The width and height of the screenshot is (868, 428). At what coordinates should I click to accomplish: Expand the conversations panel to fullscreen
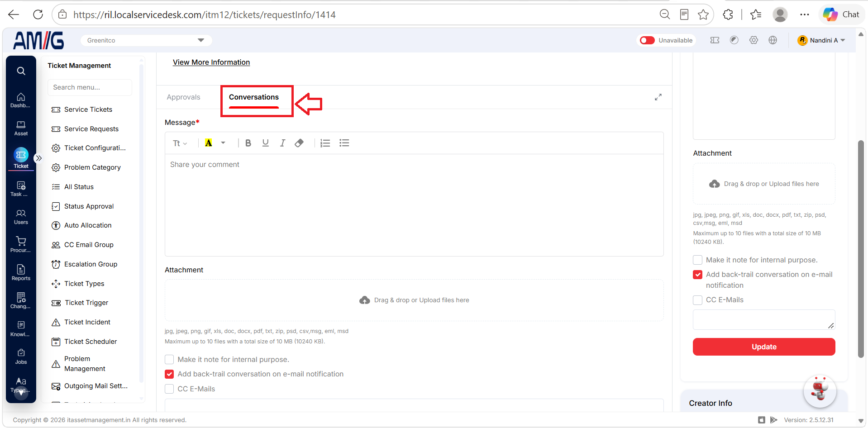[658, 97]
